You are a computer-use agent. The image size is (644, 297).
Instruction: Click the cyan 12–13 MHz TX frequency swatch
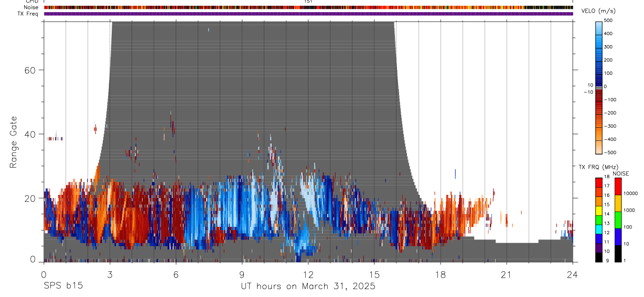(x=598, y=229)
